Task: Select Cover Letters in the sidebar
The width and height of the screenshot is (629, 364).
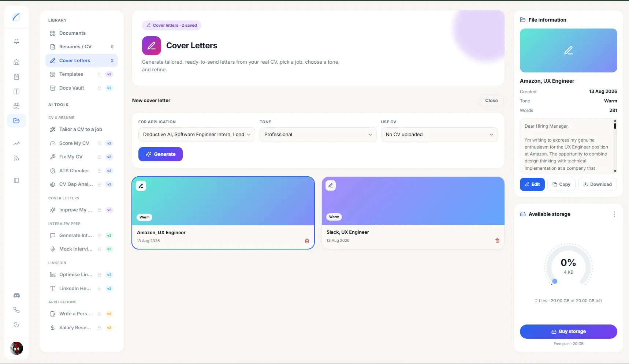Action: tap(82, 61)
